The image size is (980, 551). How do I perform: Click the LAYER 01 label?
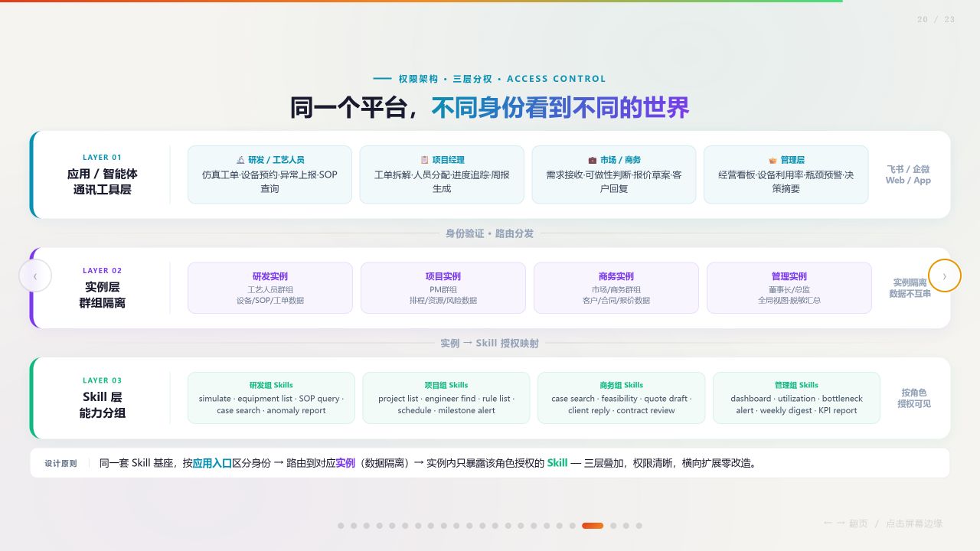[103, 158]
